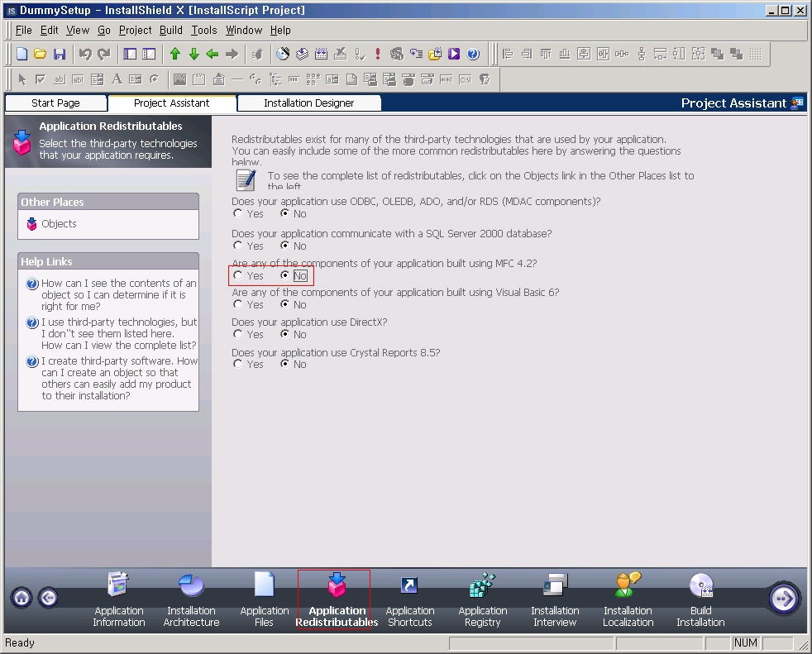The height and width of the screenshot is (654, 812).
Task: Click the red exclamation mark icon
Action: (x=378, y=54)
